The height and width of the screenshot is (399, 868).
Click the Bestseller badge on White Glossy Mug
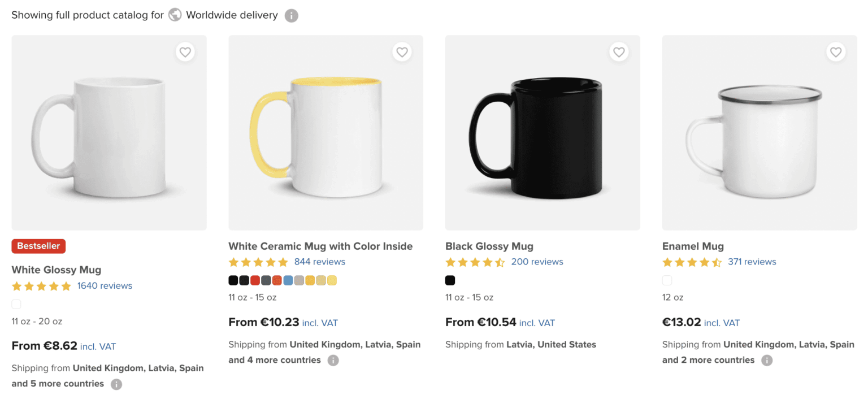pos(38,246)
